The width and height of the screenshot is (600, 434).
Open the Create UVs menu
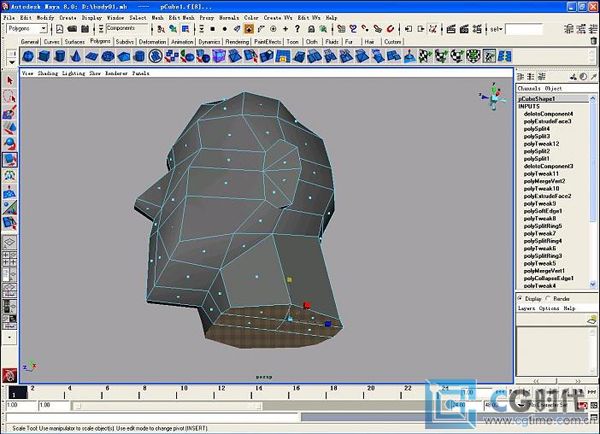[278, 18]
